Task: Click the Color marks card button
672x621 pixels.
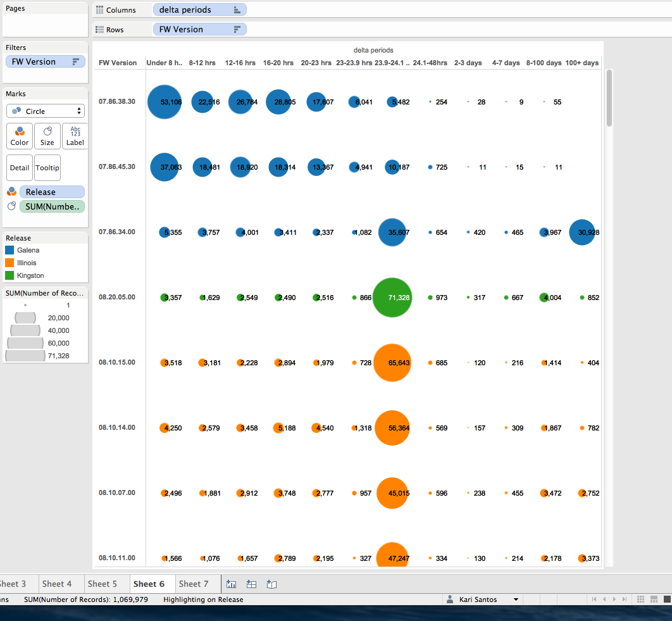Action: coord(20,136)
